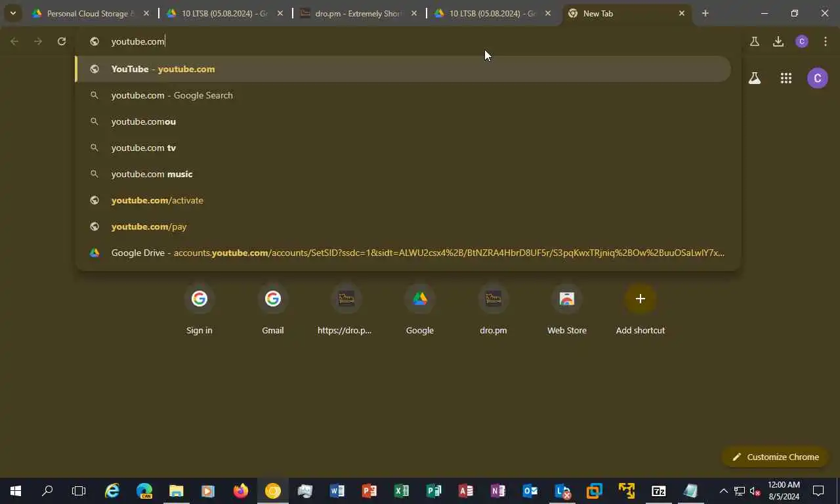Close the dro.pm tab
The image size is (840, 504).
tap(413, 13)
